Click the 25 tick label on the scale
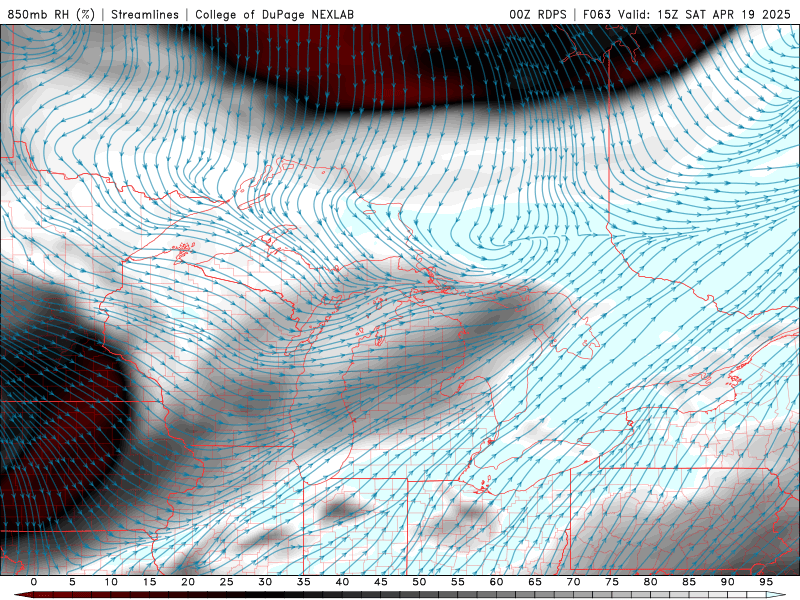This screenshot has height=600, width=800. point(227,582)
